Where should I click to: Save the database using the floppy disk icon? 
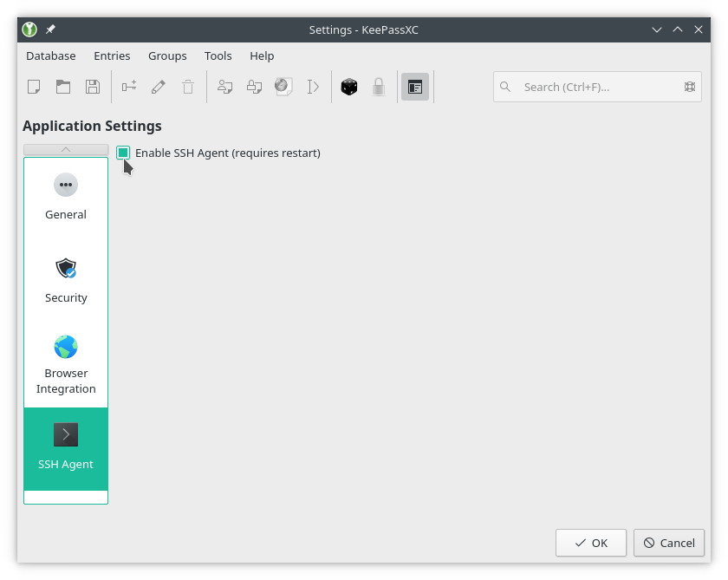point(92,87)
